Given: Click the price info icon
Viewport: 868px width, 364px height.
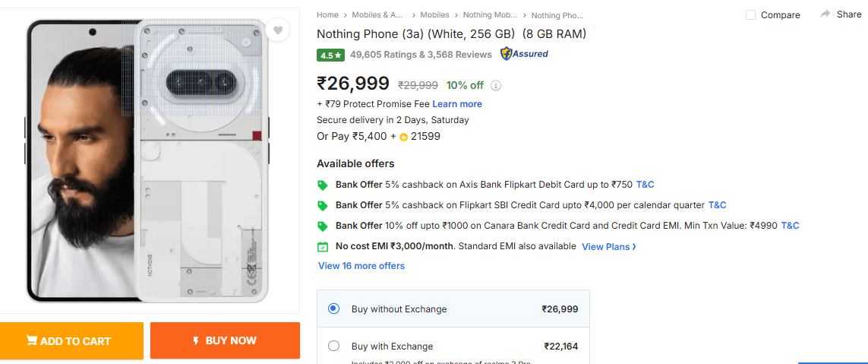Looking at the screenshot, I should coord(496,85).
